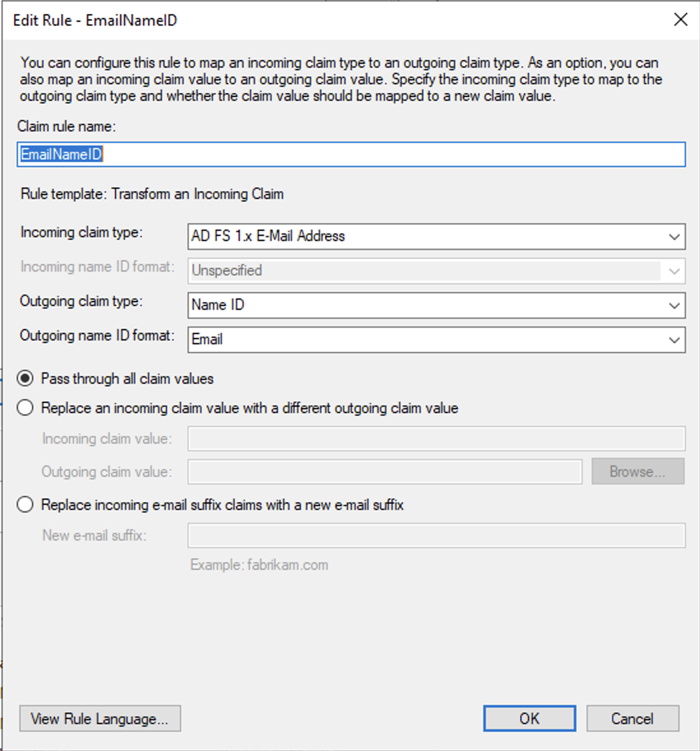Image resolution: width=700 pixels, height=751 pixels.
Task: Close the Edit Rule dialog with X
Action: click(x=680, y=20)
